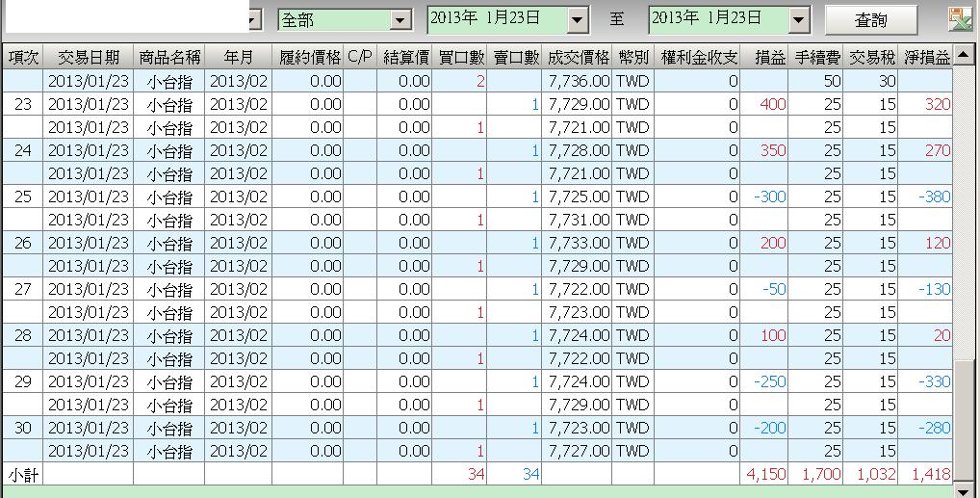
Task: Select row number 26
Action: point(23,243)
